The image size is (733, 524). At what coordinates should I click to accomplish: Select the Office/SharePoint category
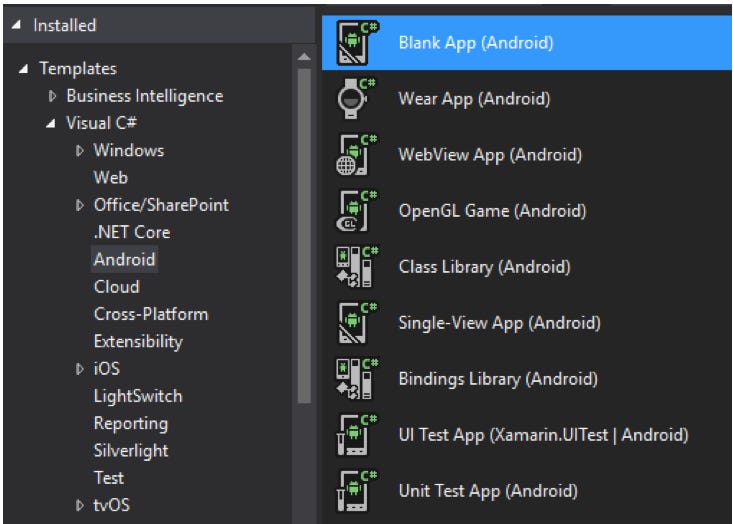point(161,205)
